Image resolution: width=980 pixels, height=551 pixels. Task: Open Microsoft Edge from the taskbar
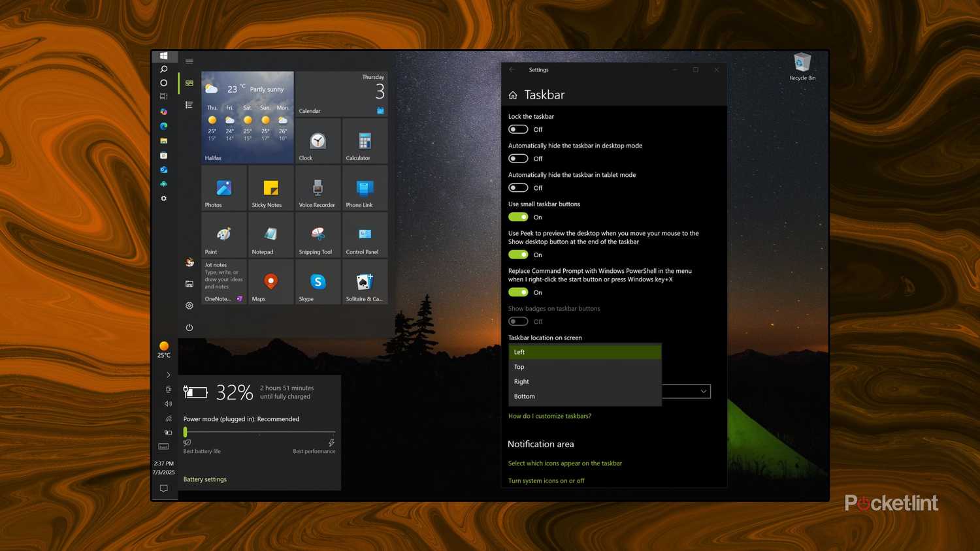pos(164,126)
